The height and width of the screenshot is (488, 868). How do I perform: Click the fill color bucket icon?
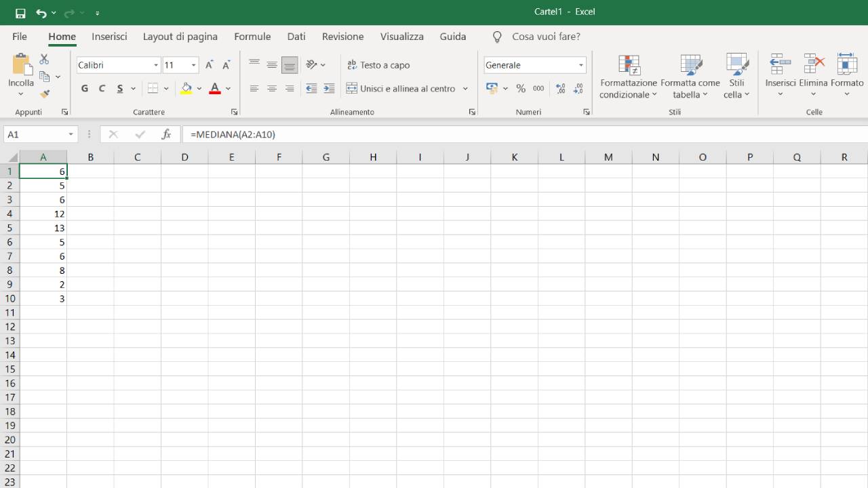186,88
